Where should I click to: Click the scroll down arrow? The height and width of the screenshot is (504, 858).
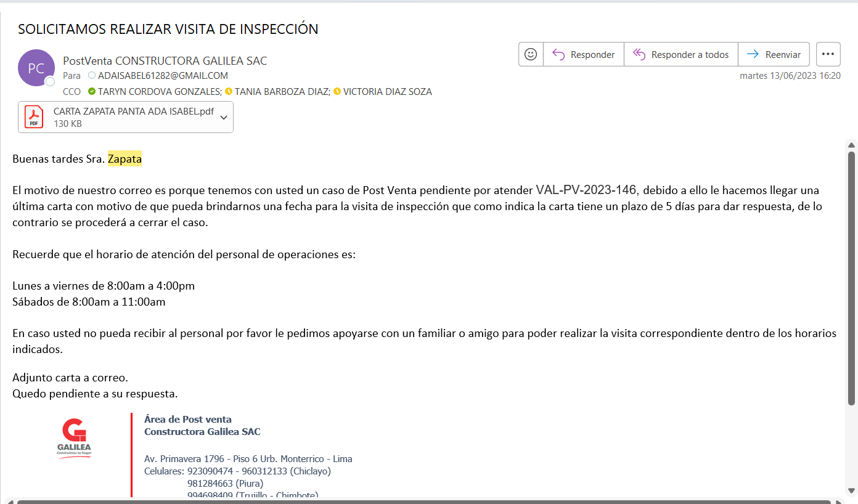(851, 490)
